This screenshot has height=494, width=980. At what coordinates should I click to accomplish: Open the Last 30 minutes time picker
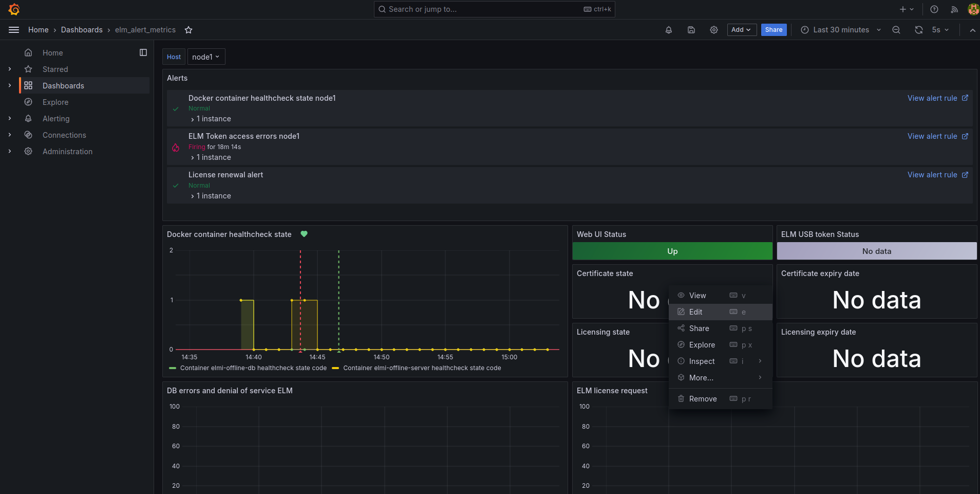point(841,30)
